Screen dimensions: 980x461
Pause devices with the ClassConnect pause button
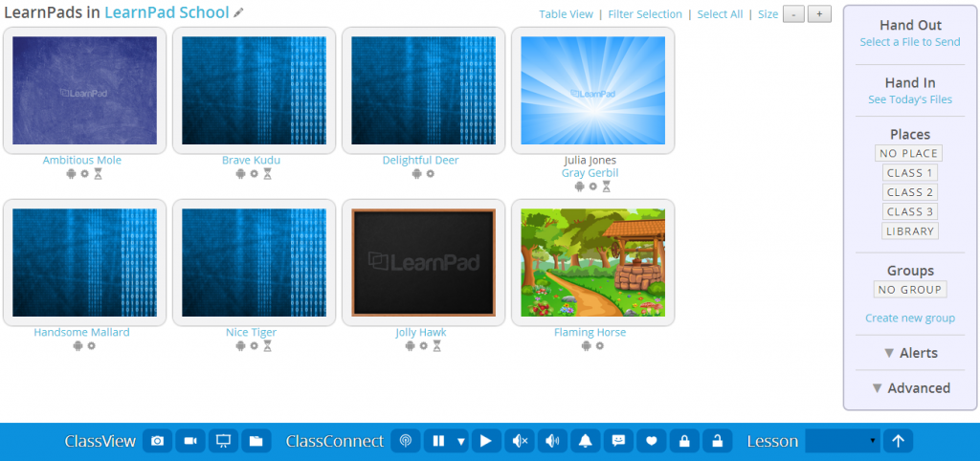tap(438, 441)
